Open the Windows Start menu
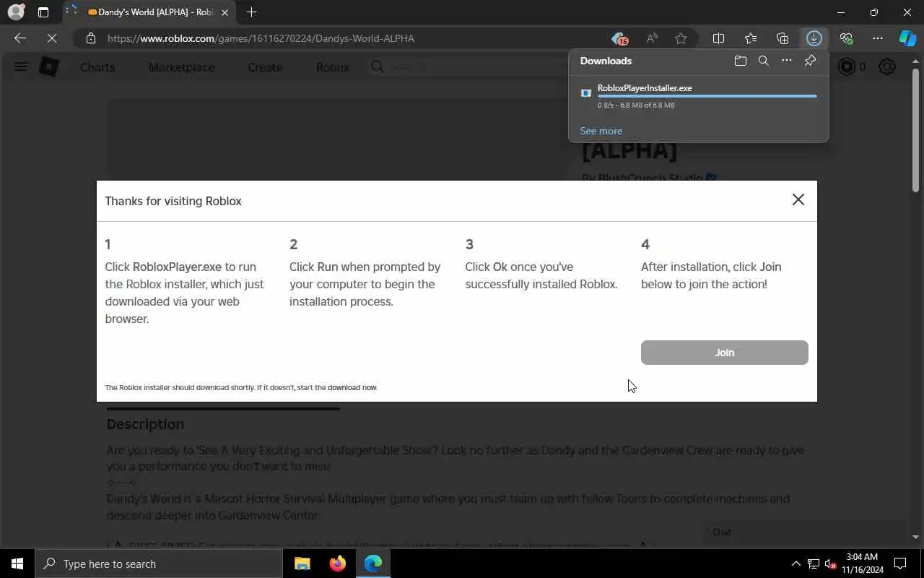The height and width of the screenshot is (578, 924). (17, 564)
